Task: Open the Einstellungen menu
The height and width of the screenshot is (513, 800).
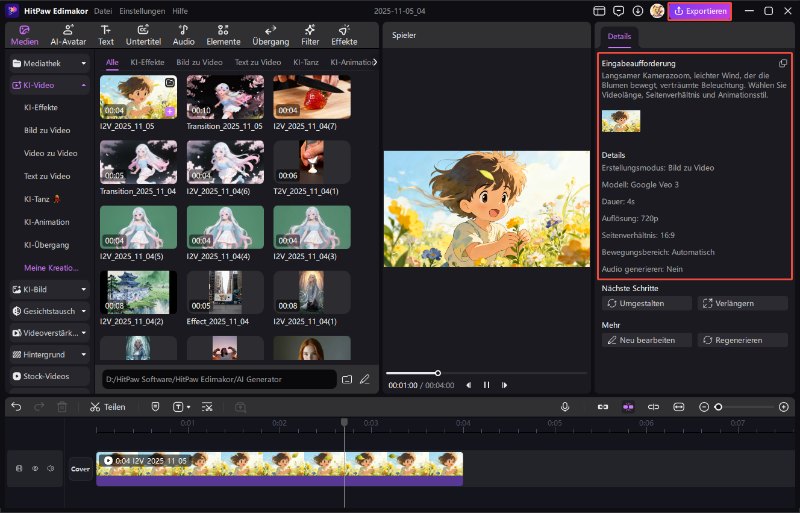Action: [142, 10]
